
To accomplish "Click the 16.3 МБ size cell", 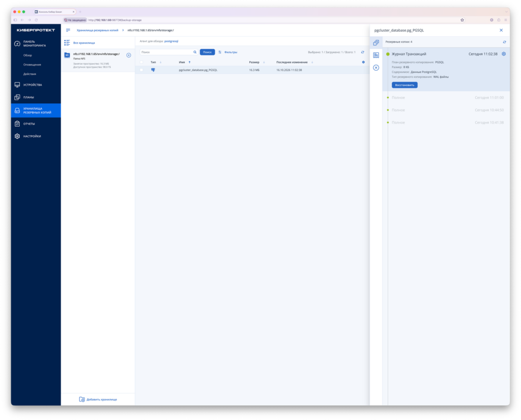I will pyautogui.click(x=254, y=70).
